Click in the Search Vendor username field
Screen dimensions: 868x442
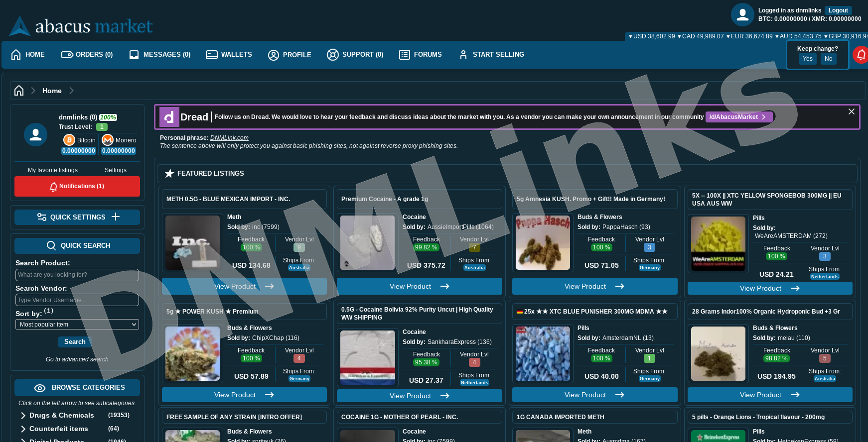77,300
